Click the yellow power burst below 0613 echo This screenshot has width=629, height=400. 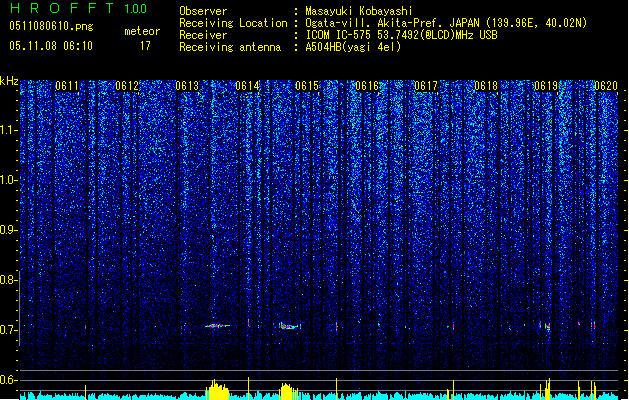point(217,390)
